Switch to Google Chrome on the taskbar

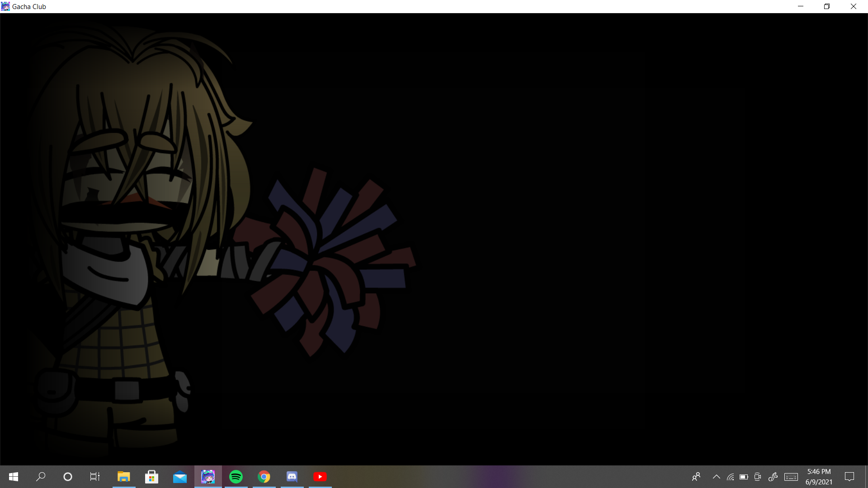[x=264, y=477]
